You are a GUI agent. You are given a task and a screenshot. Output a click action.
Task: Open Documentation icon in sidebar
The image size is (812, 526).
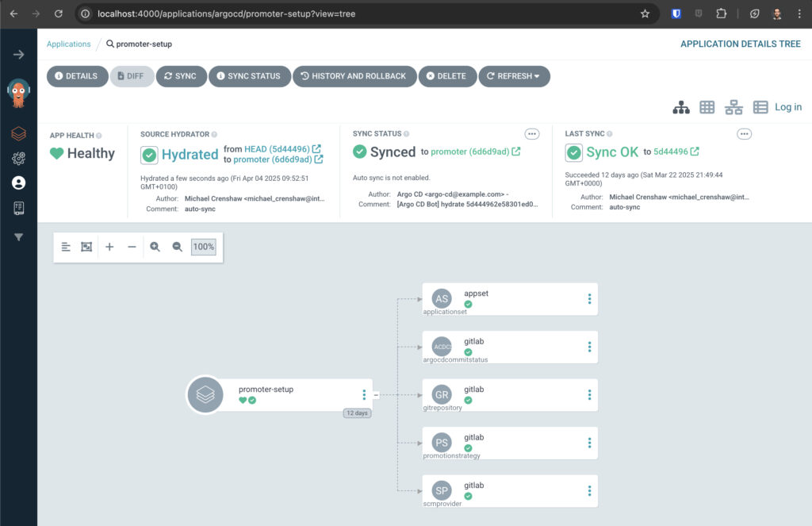pos(19,208)
